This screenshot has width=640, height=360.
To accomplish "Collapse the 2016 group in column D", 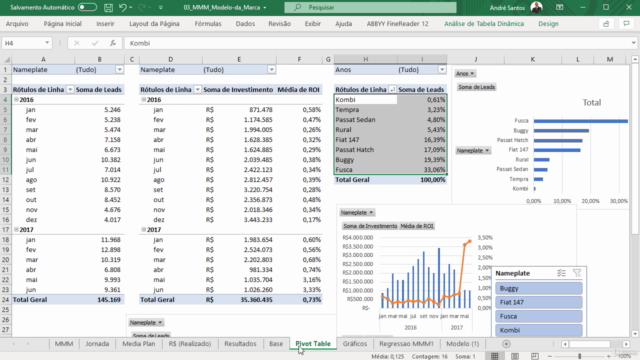I will tap(143, 100).
